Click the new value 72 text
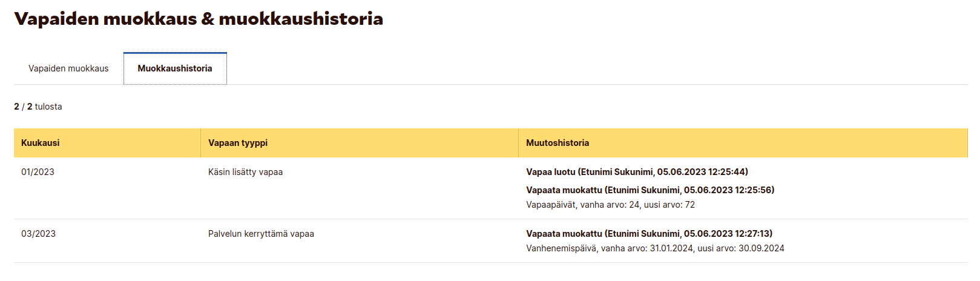This screenshot has height=281, width=980. click(x=689, y=205)
